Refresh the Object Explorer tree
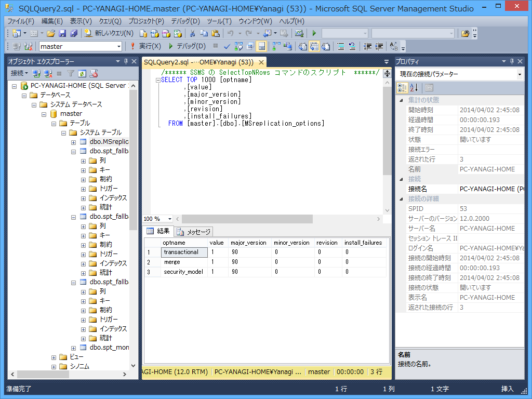The height and width of the screenshot is (399, 532). pyautogui.click(x=82, y=73)
